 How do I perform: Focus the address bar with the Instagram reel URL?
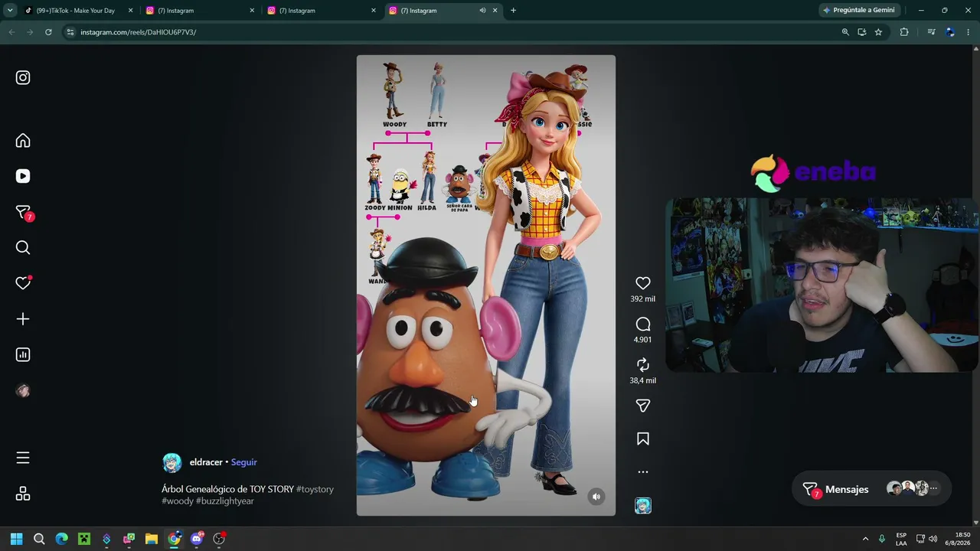(452, 32)
